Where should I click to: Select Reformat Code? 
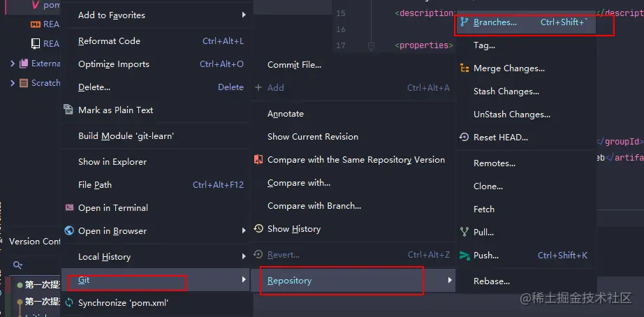click(x=155, y=41)
